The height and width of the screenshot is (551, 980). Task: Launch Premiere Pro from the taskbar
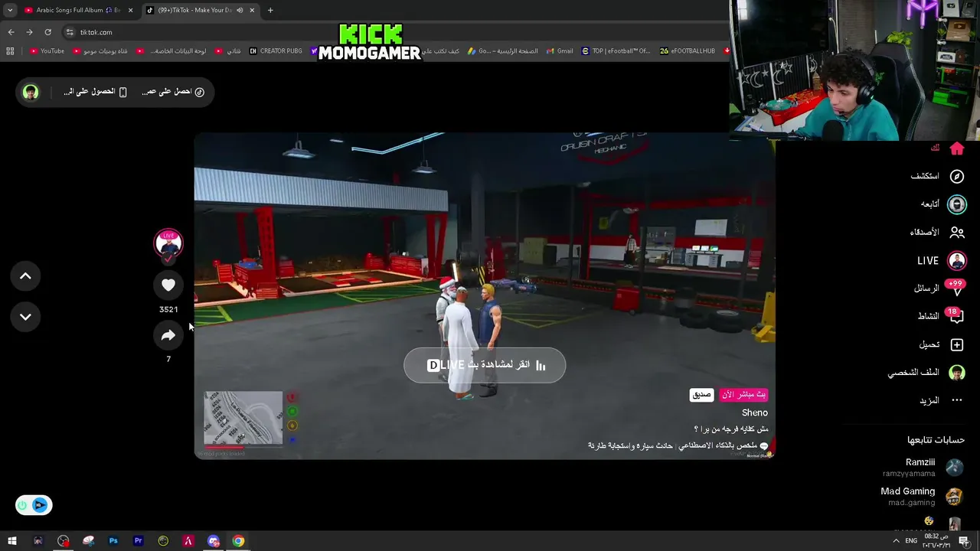pyautogui.click(x=139, y=541)
